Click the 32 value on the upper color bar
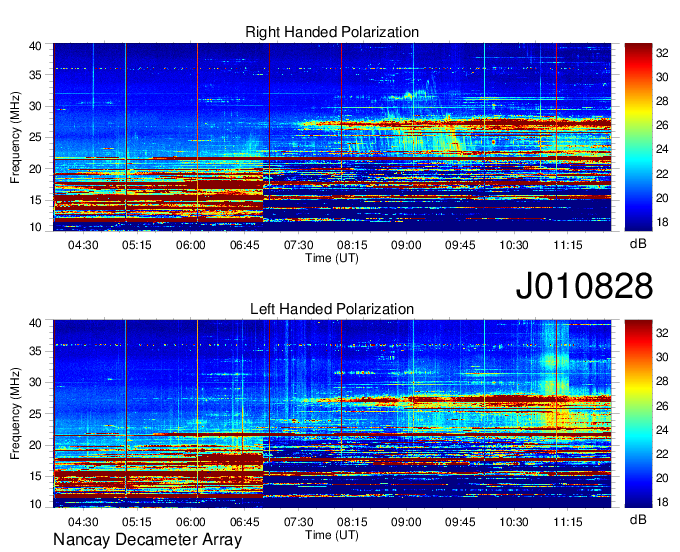 pyautogui.click(x=662, y=53)
